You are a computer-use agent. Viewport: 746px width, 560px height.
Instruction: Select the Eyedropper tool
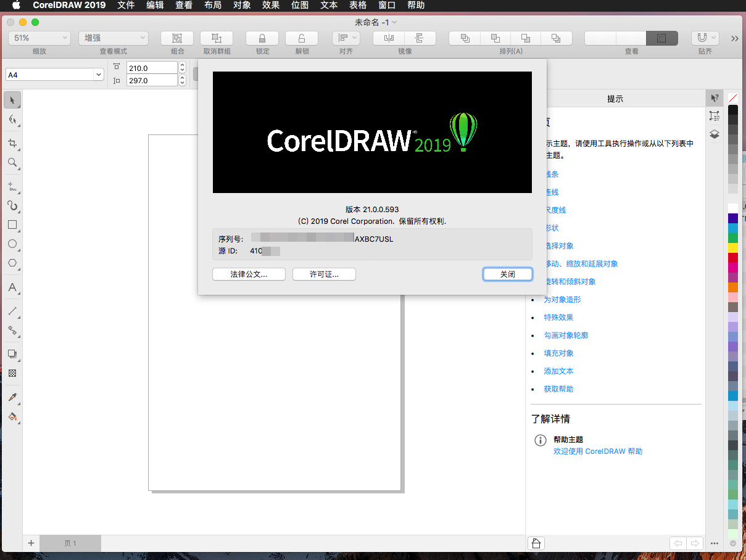pyautogui.click(x=12, y=397)
